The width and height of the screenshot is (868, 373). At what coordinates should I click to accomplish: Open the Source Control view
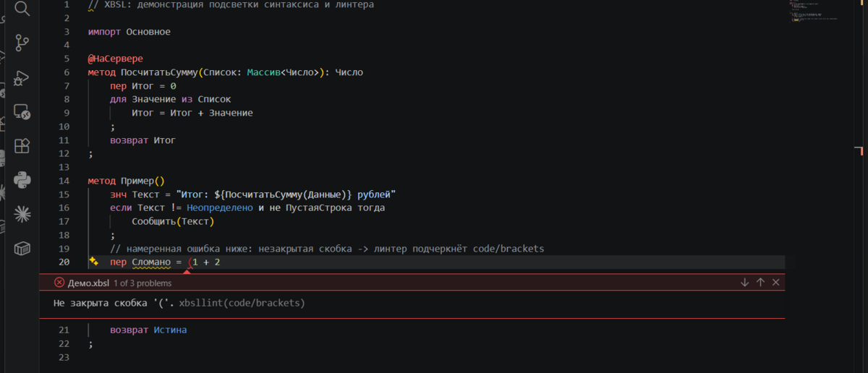(x=22, y=43)
